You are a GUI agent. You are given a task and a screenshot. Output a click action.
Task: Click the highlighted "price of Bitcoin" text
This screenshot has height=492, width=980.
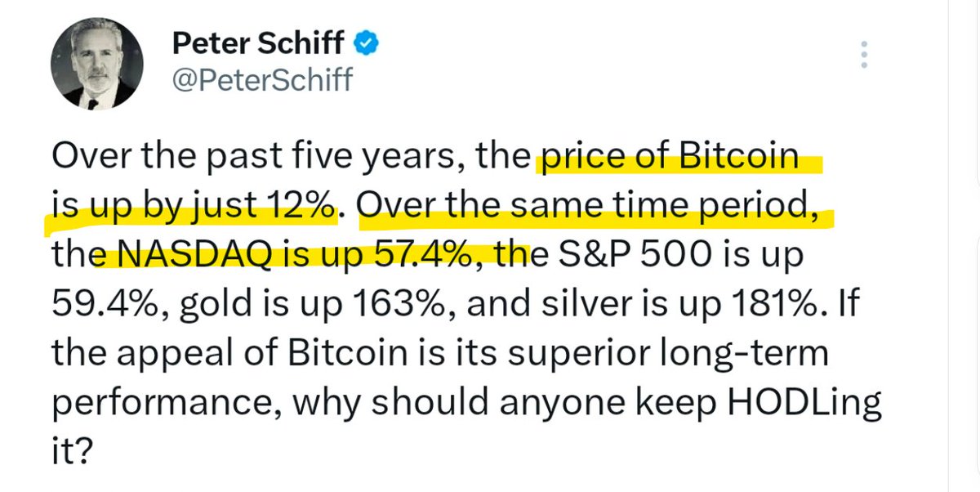coord(666,157)
